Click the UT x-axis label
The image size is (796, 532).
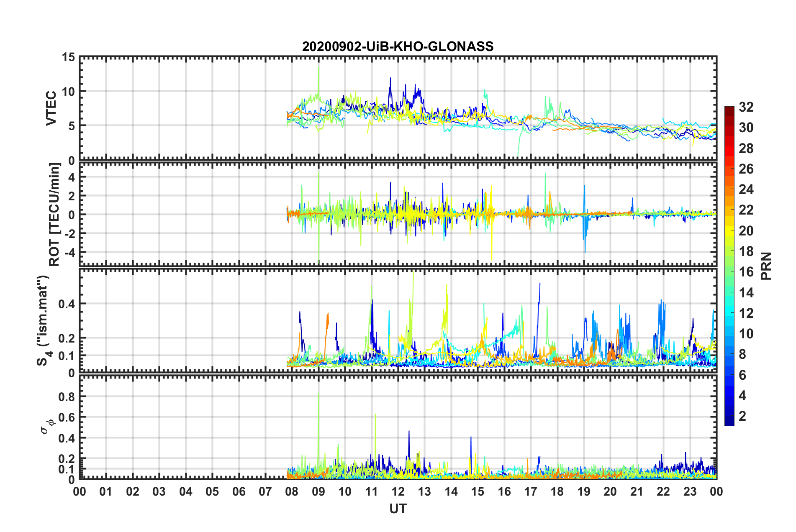click(398, 509)
